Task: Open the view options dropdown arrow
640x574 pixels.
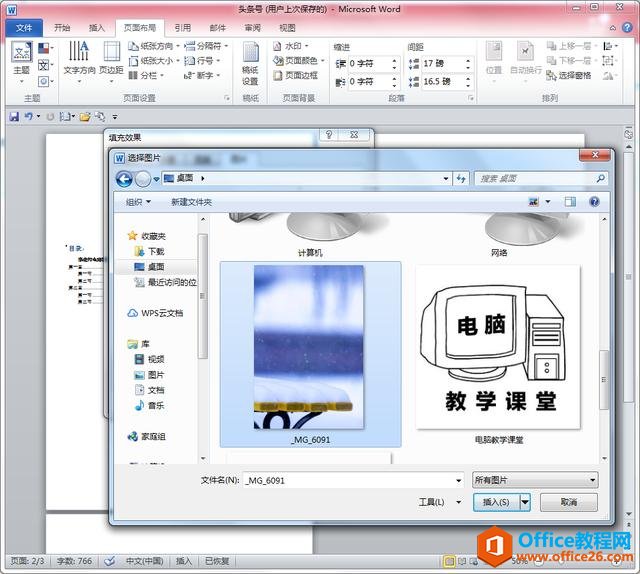Action: 548,202
